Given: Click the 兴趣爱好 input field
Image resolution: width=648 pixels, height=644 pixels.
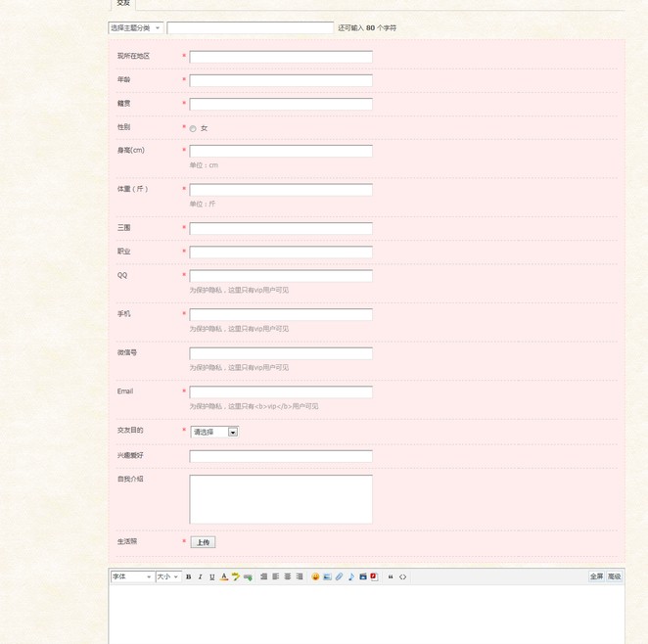Looking at the screenshot, I should [281, 456].
